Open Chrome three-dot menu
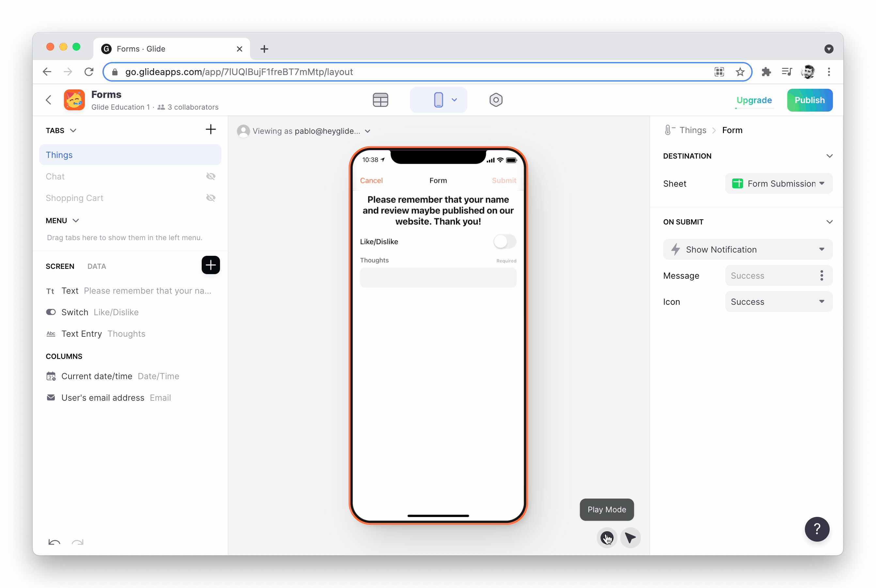Screen dimensions: 876x588 point(829,72)
